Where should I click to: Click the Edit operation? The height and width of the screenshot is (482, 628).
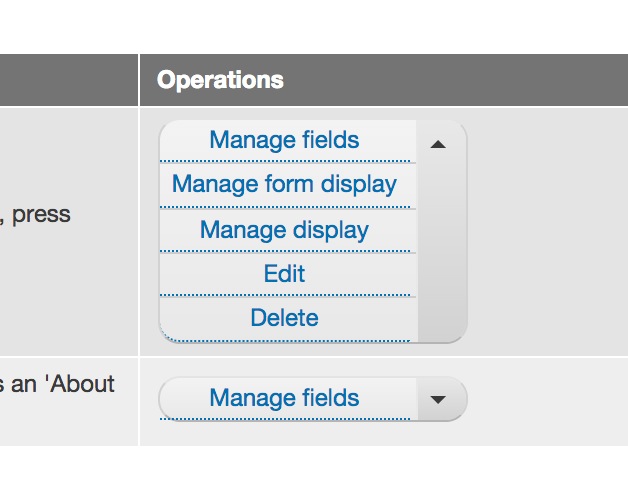(x=284, y=274)
